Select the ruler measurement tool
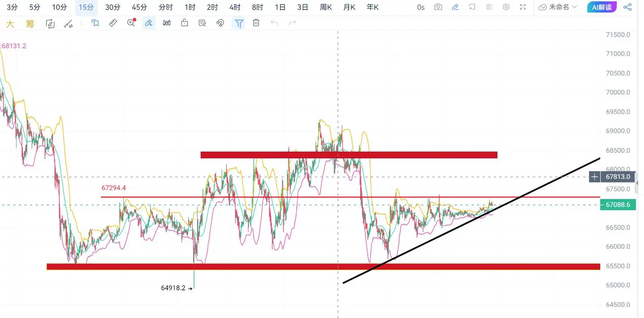 point(113,23)
